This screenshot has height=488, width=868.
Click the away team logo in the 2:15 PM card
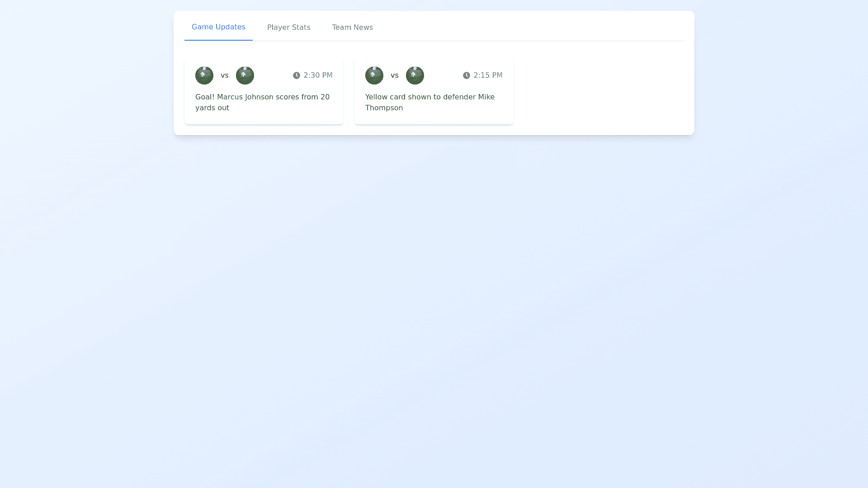415,75
